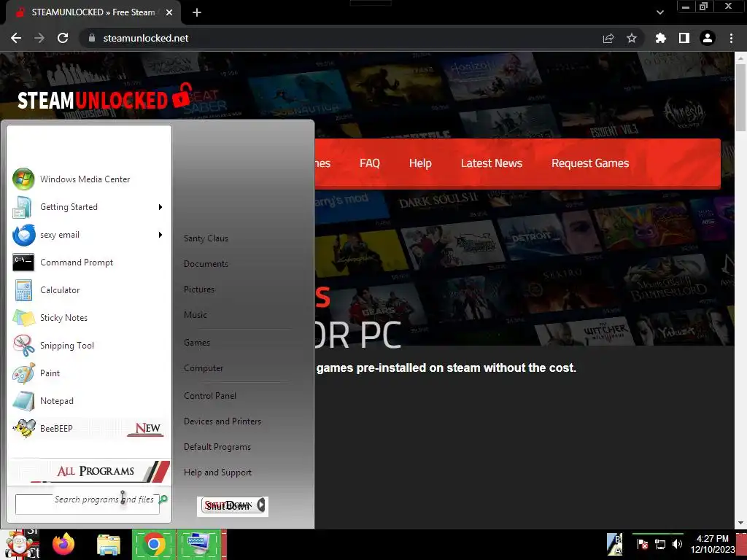
Task: View the site lock security icon
Action: (x=92, y=38)
